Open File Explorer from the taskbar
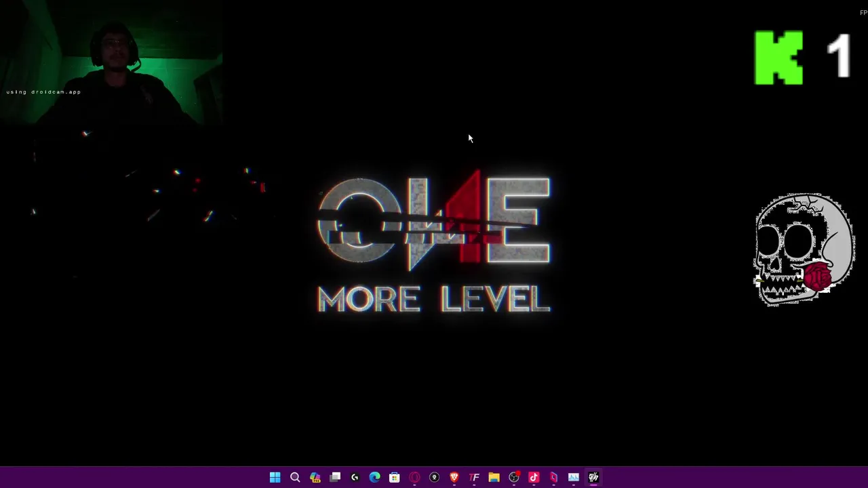868x488 pixels. (x=494, y=477)
